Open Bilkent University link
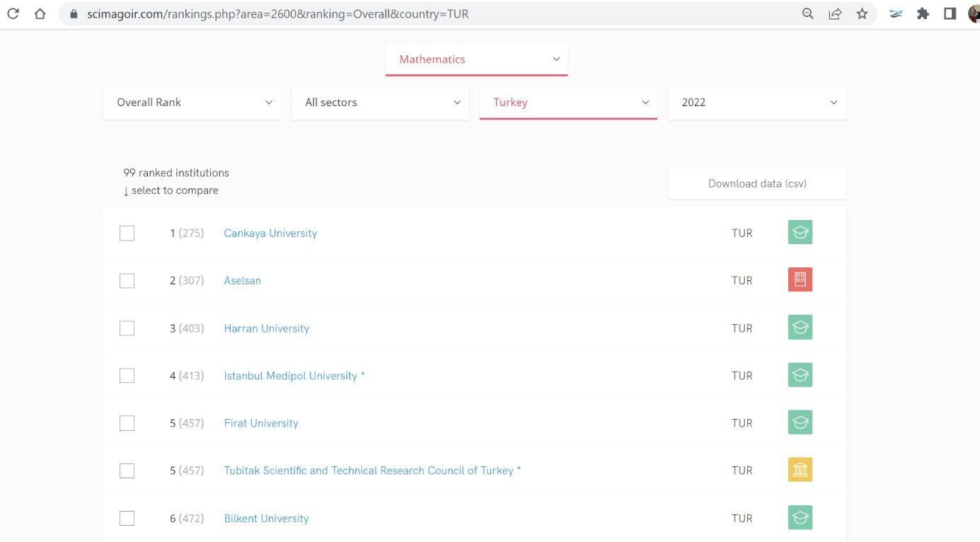This screenshot has height=542, width=980. [x=266, y=519]
